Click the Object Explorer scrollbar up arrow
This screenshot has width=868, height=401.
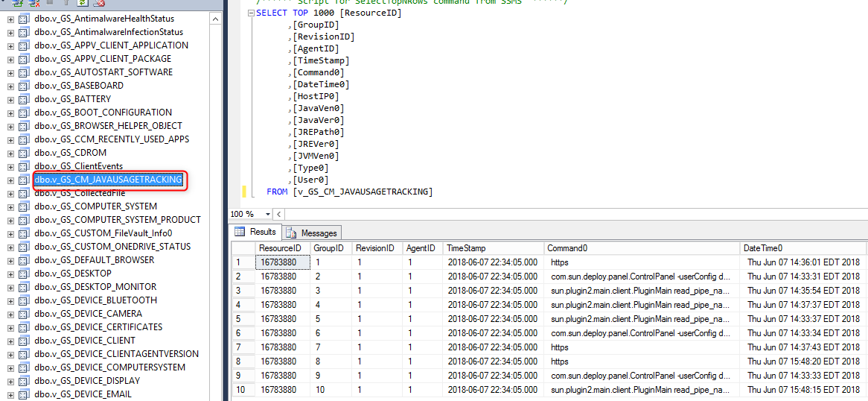click(x=217, y=19)
